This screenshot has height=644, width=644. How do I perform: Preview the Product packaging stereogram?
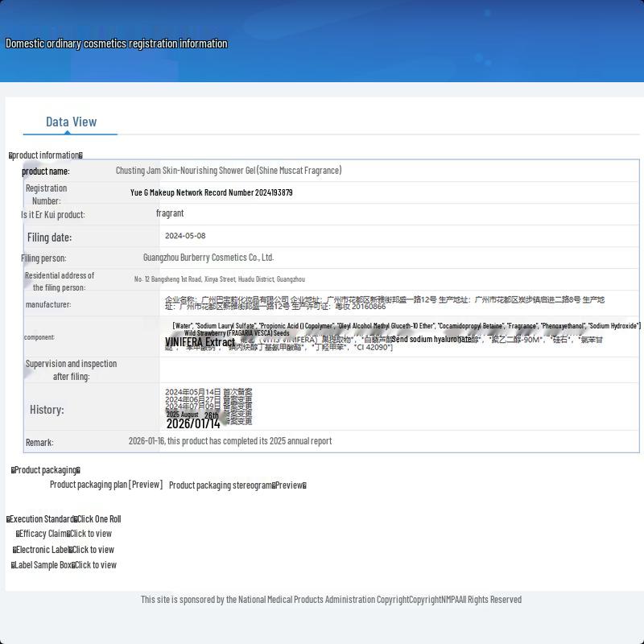289,485
